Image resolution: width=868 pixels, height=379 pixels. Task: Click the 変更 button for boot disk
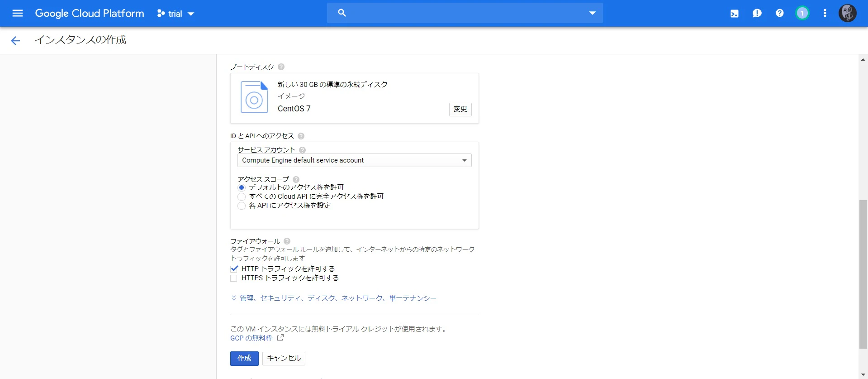tap(460, 109)
